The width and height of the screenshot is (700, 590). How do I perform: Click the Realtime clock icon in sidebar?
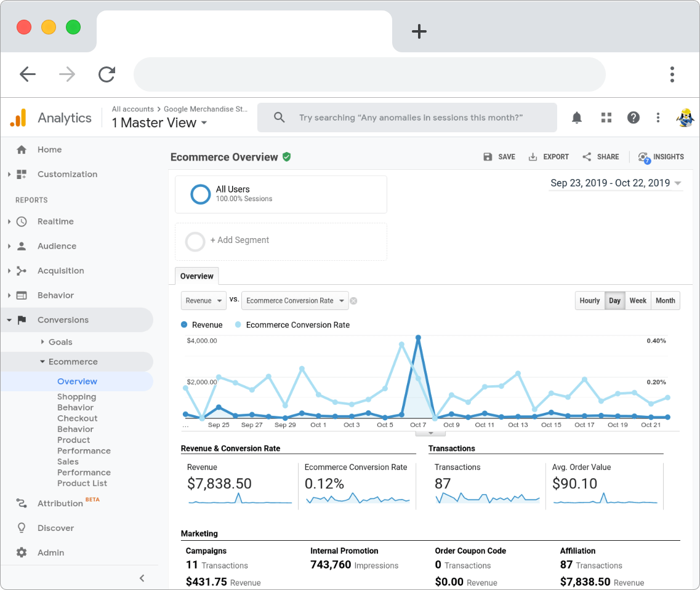pos(22,221)
